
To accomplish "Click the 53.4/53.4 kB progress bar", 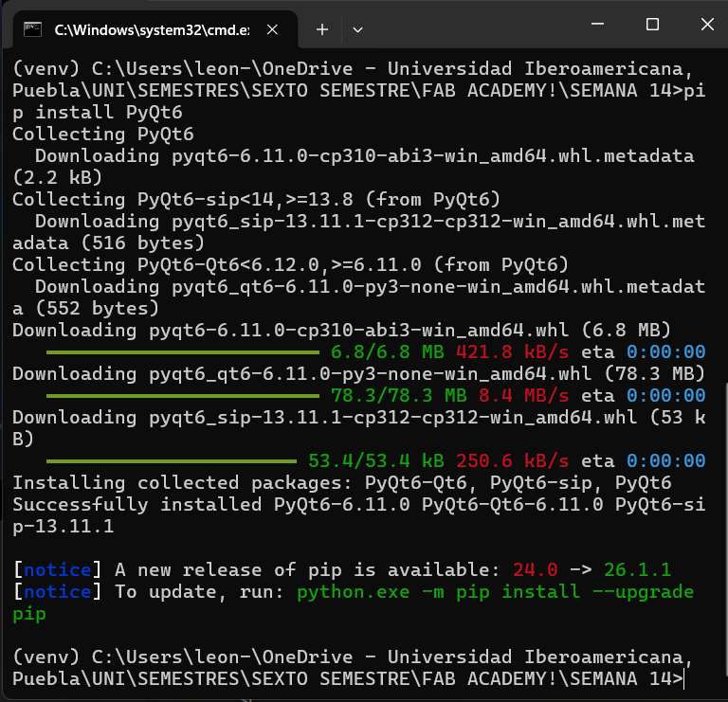I will click(x=172, y=461).
